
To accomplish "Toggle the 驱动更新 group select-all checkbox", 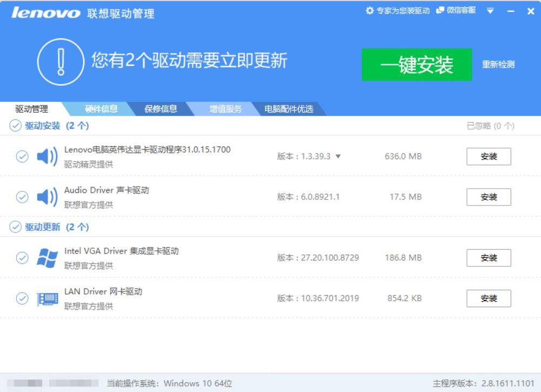I will [x=16, y=227].
